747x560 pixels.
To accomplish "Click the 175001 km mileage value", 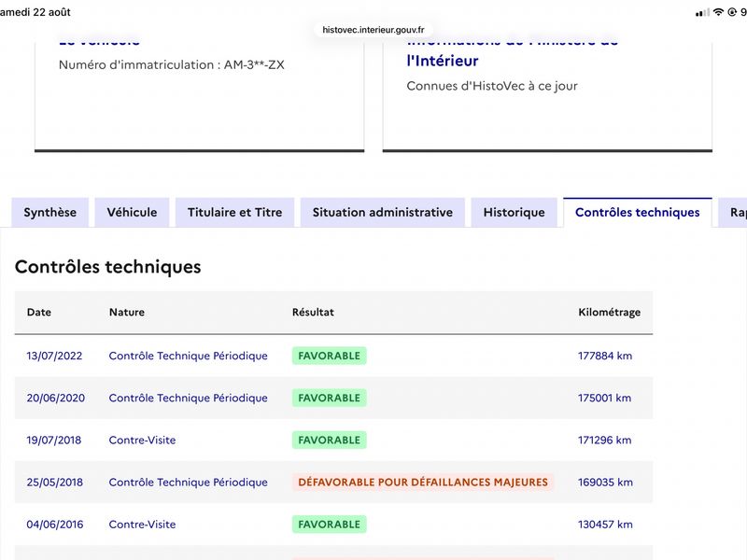I will [x=604, y=399].
